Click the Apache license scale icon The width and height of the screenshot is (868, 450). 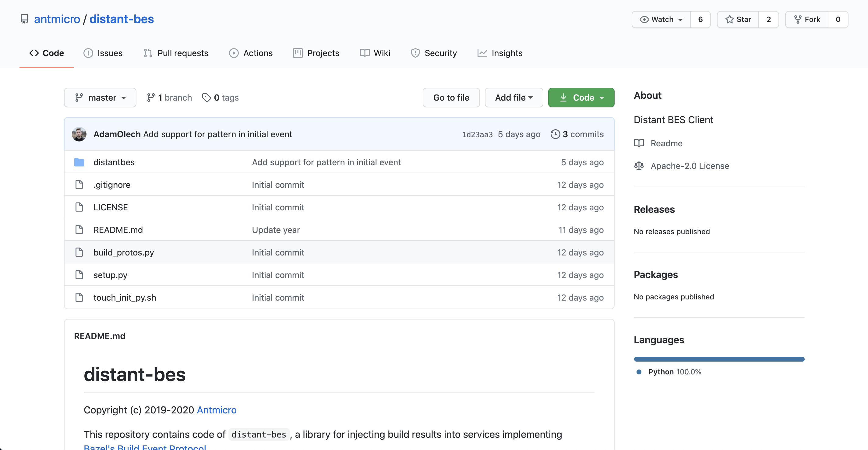(x=639, y=166)
